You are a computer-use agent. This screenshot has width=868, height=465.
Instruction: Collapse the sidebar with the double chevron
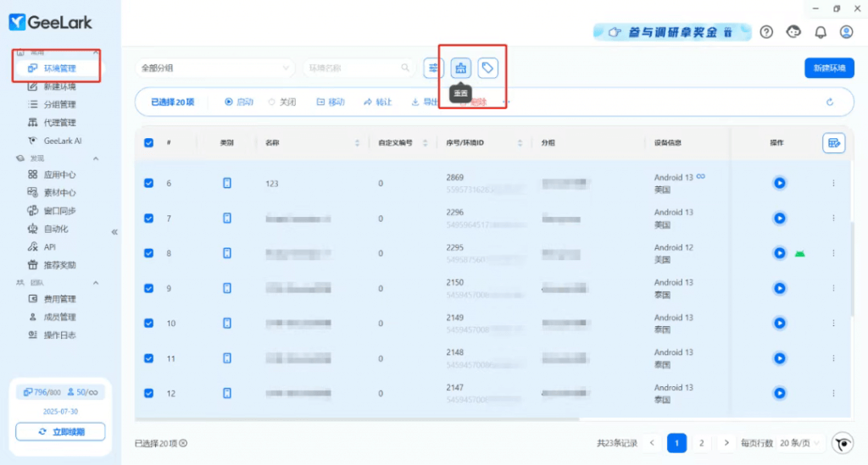(114, 231)
